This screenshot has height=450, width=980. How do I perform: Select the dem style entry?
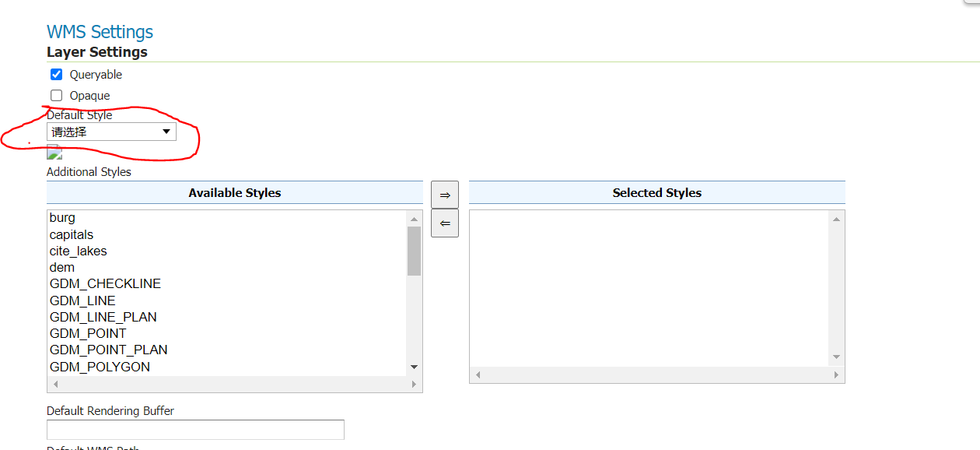[x=62, y=267]
